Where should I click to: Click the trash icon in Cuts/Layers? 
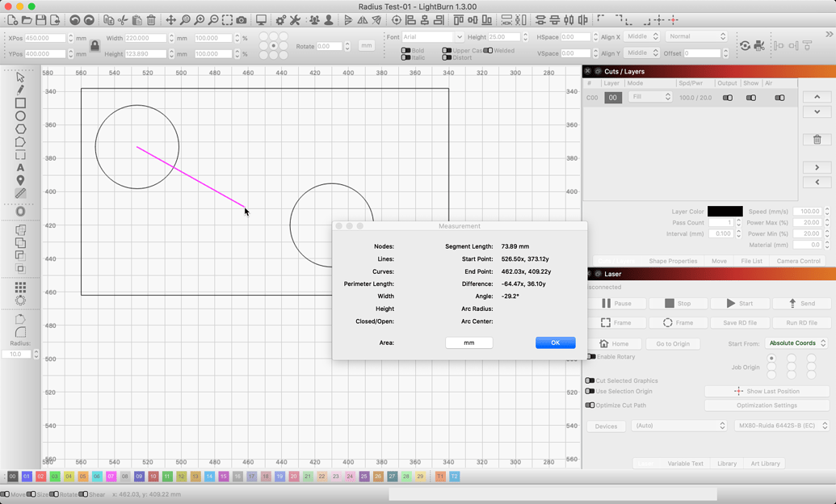817,139
